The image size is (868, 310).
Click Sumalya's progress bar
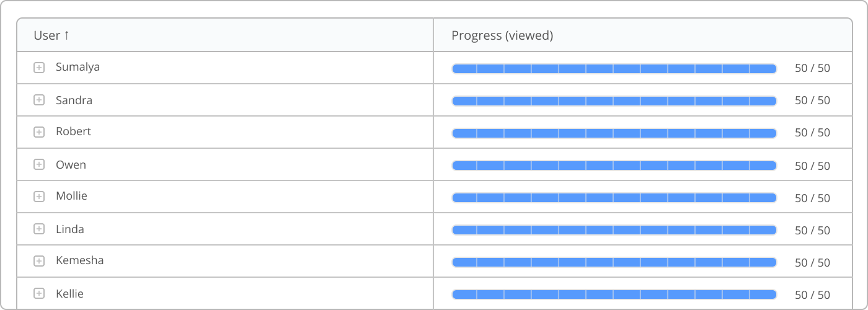(x=614, y=69)
